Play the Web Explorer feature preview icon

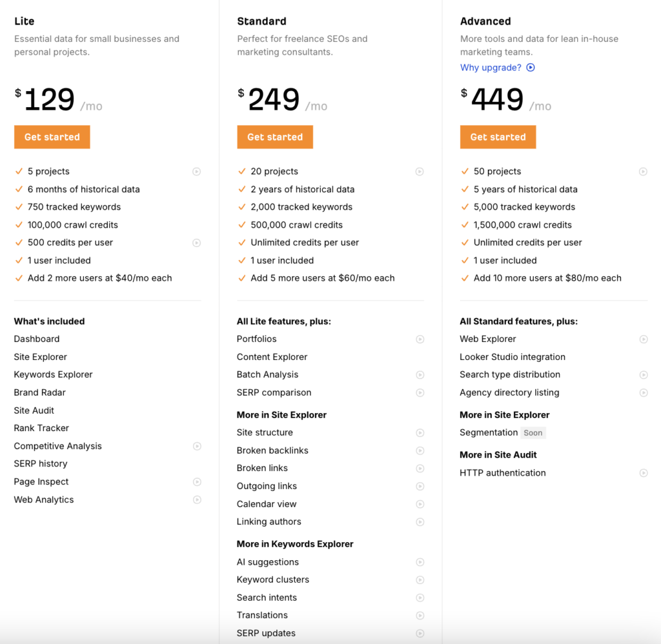pos(644,339)
